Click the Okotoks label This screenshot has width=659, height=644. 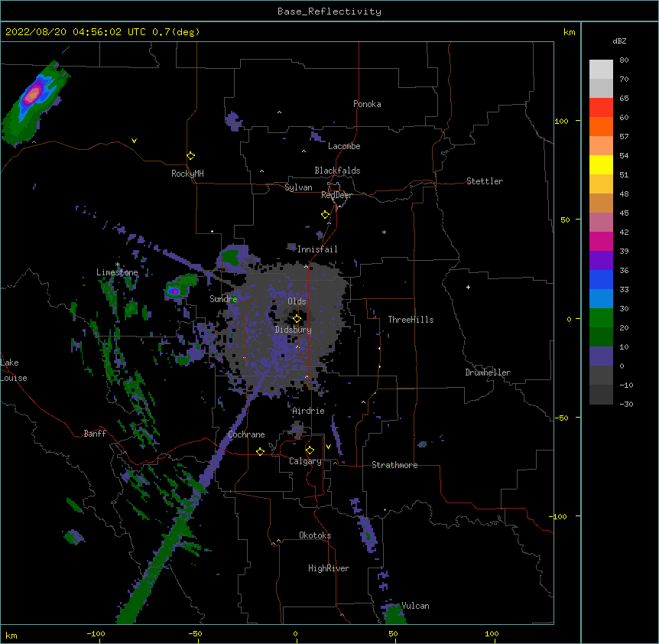pyautogui.click(x=315, y=535)
